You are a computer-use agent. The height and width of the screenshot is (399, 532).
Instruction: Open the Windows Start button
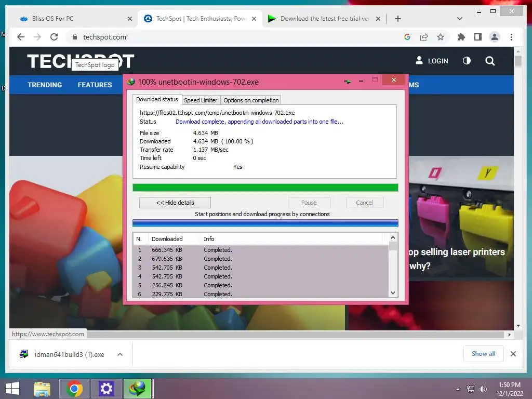tap(12, 389)
